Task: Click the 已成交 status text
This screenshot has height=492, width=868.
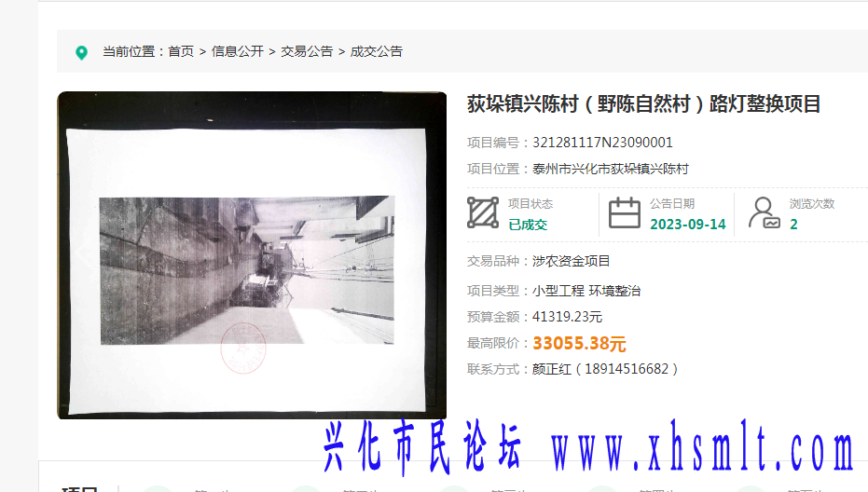Action: coord(528,225)
